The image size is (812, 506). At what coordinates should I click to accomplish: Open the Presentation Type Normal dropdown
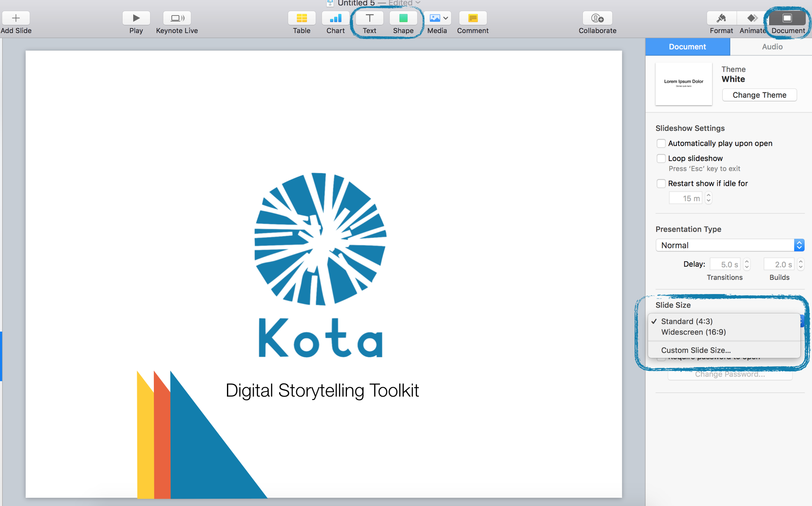[730, 245]
